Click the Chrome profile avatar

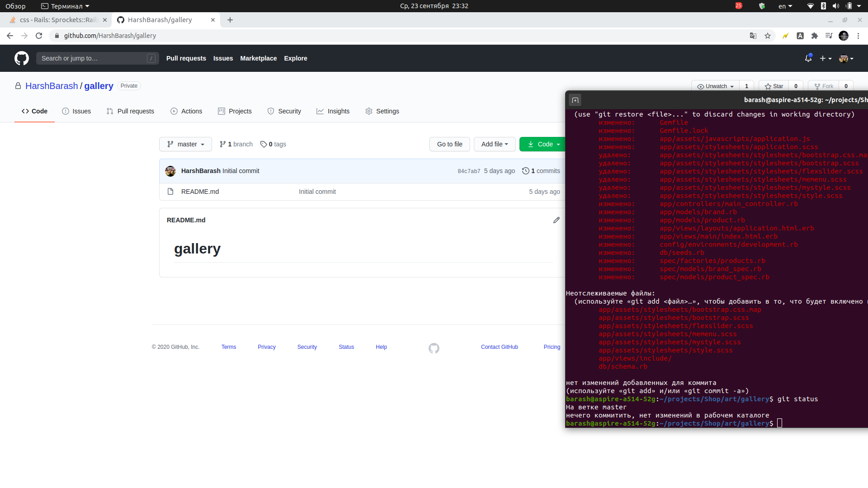tap(844, 36)
